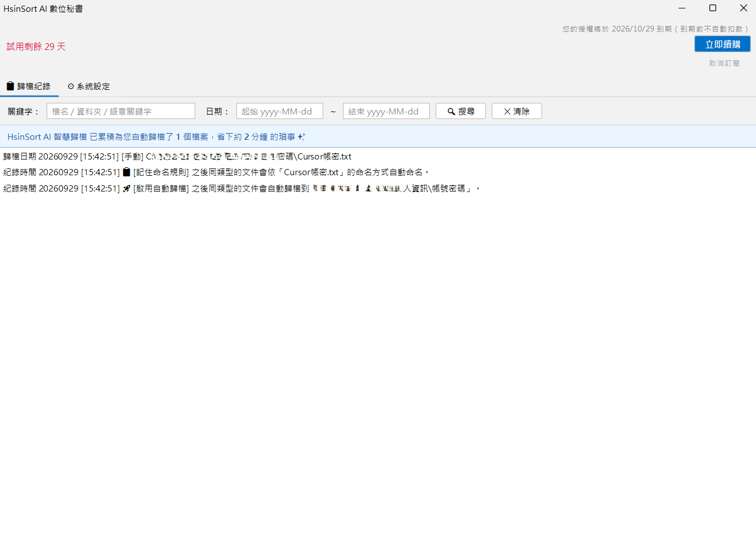
Task: Switch to the 系統設定 tab
Action: pos(89,86)
